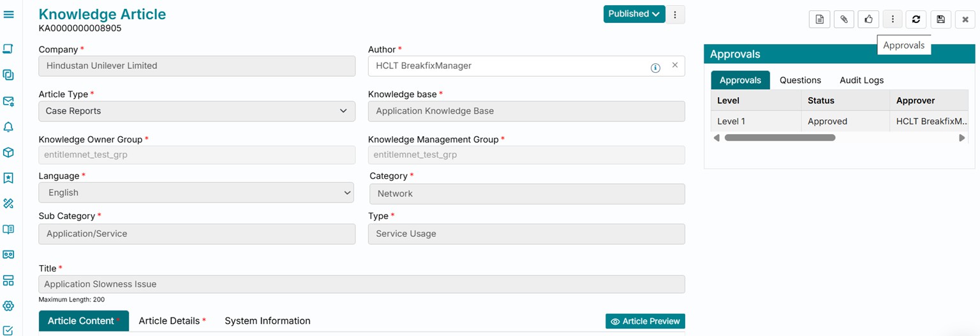Click the article number KA0000000008905
The image size is (980, 336).
80,29
